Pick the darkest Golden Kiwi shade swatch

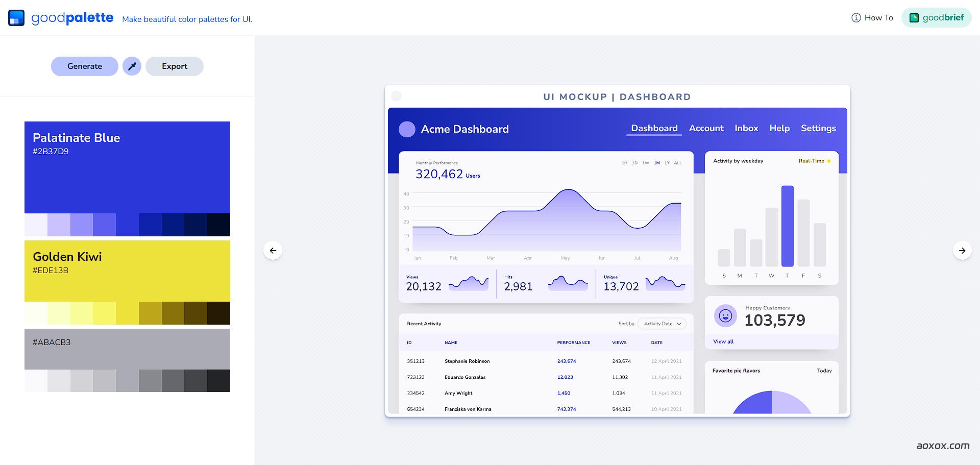[x=218, y=313]
